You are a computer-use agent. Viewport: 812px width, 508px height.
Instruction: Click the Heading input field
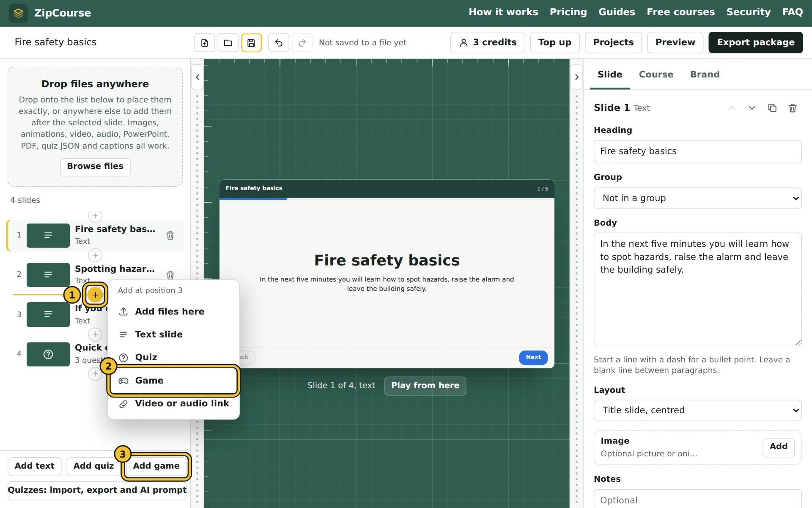pyautogui.click(x=697, y=152)
